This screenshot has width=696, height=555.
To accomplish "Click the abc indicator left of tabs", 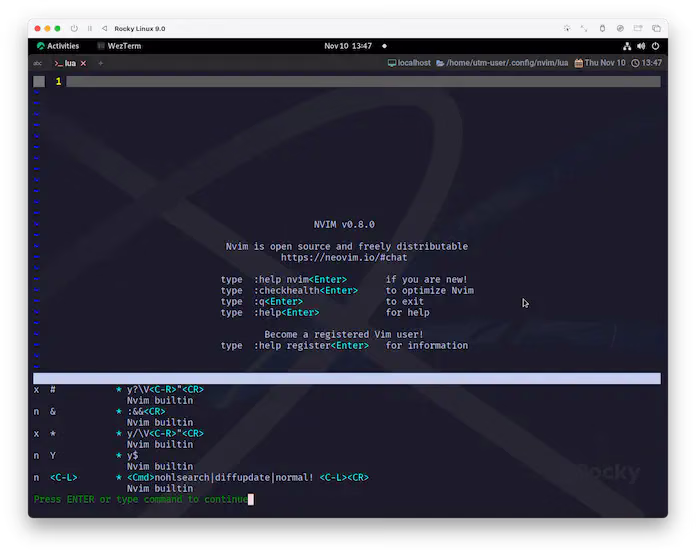I will click(x=37, y=63).
